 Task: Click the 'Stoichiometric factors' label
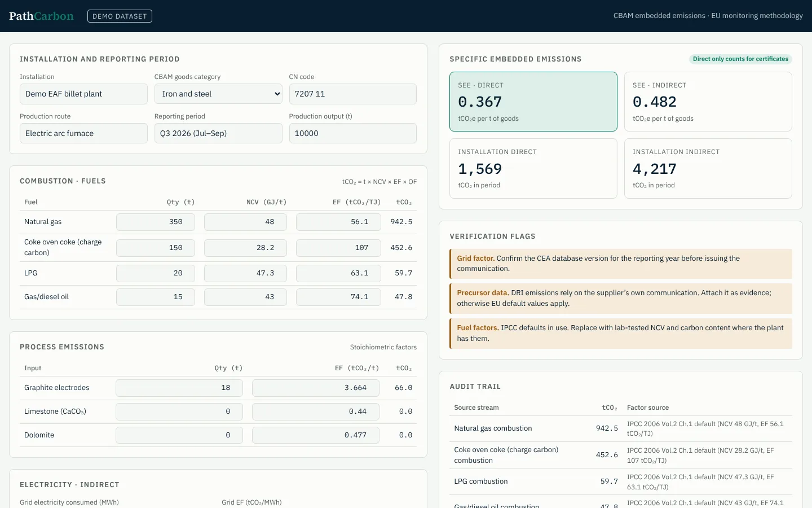pos(383,347)
